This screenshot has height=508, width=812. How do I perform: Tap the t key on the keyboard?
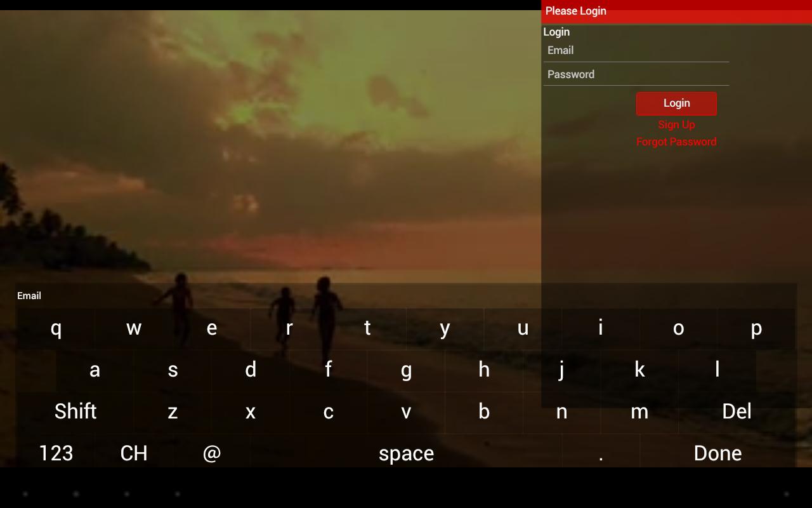click(367, 328)
